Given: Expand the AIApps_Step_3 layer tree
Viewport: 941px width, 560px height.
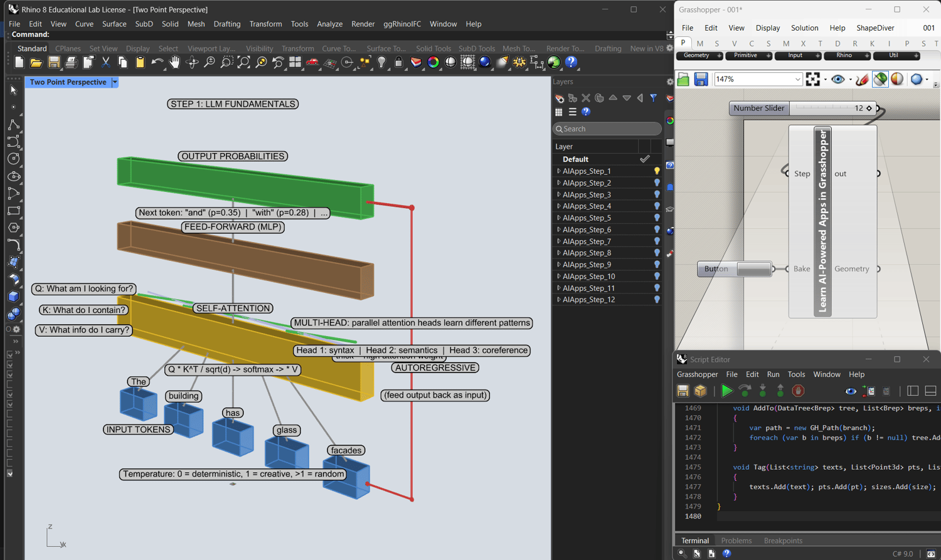Looking at the screenshot, I should (x=558, y=195).
